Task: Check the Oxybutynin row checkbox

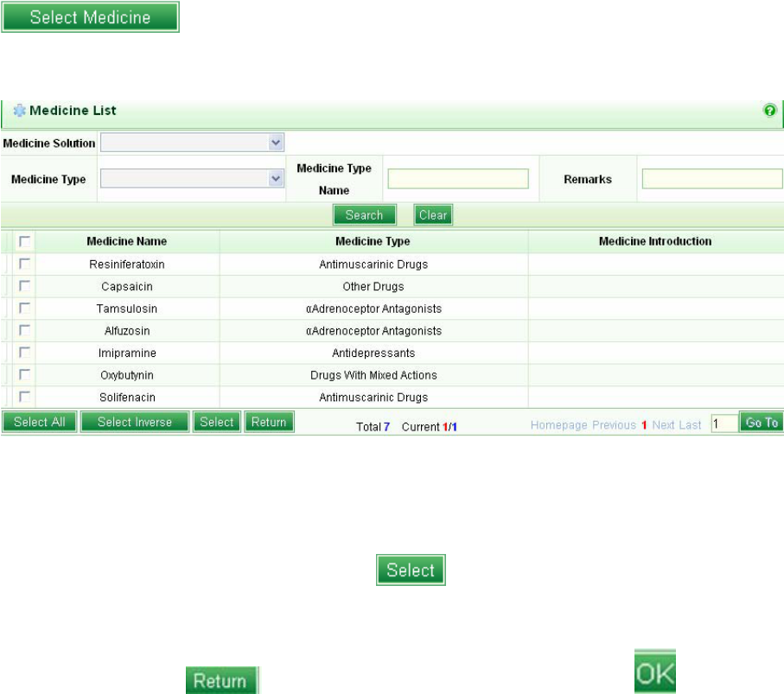Action: tap(24, 374)
